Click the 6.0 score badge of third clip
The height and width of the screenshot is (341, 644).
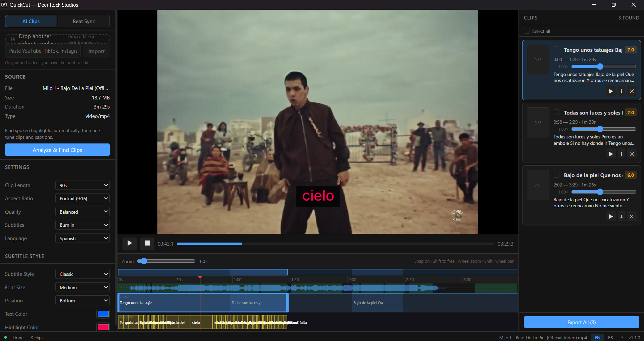pos(631,175)
